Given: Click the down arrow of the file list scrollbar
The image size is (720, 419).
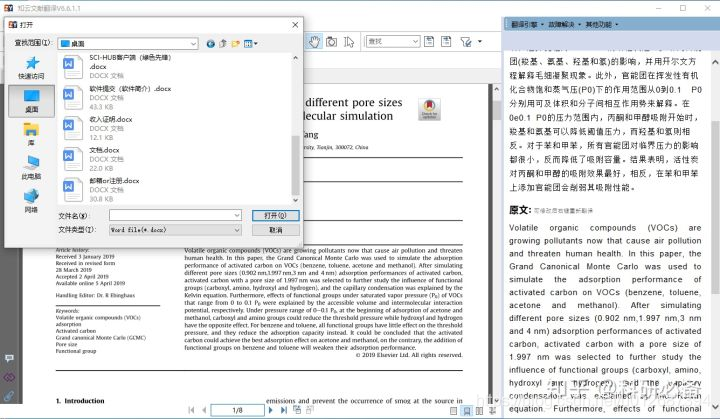Looking at the screenshot, I should [295, 200].
